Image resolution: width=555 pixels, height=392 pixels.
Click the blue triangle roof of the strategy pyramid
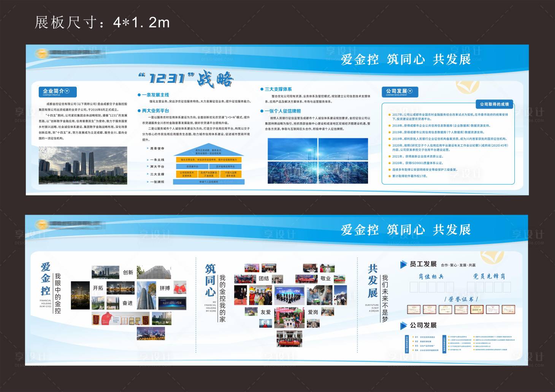208,150
